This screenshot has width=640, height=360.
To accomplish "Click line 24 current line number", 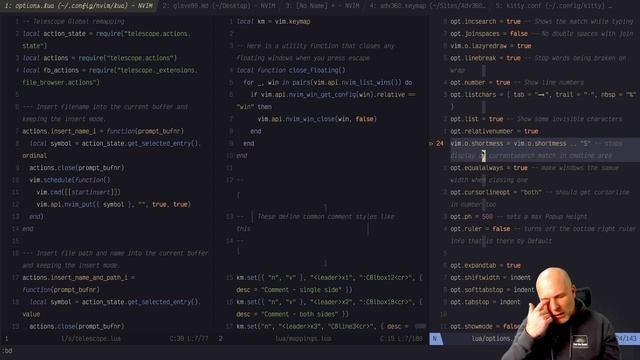I will pyautogui.click(x=440, y=144).
